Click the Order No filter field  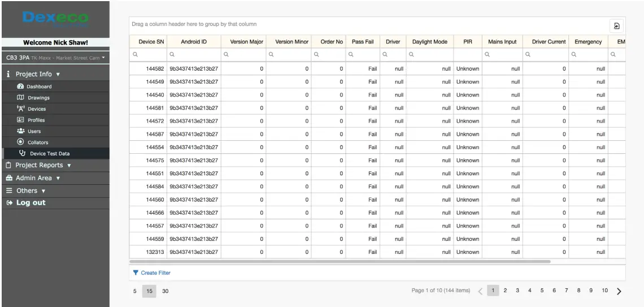[x=329, y=54]
